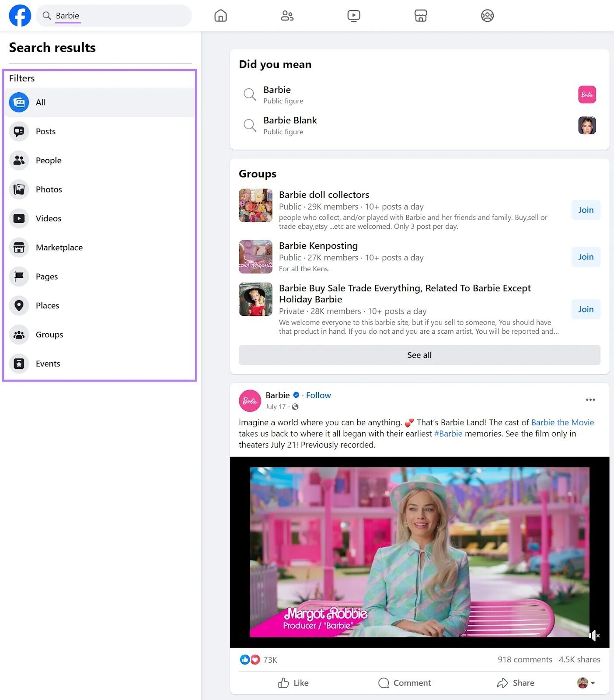
Task: Open the Friends icon in top bar
Action: (287, 16)
